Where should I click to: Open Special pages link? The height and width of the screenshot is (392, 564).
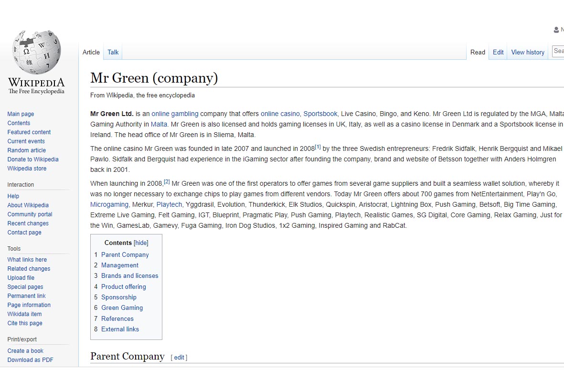tap(25, 286)
